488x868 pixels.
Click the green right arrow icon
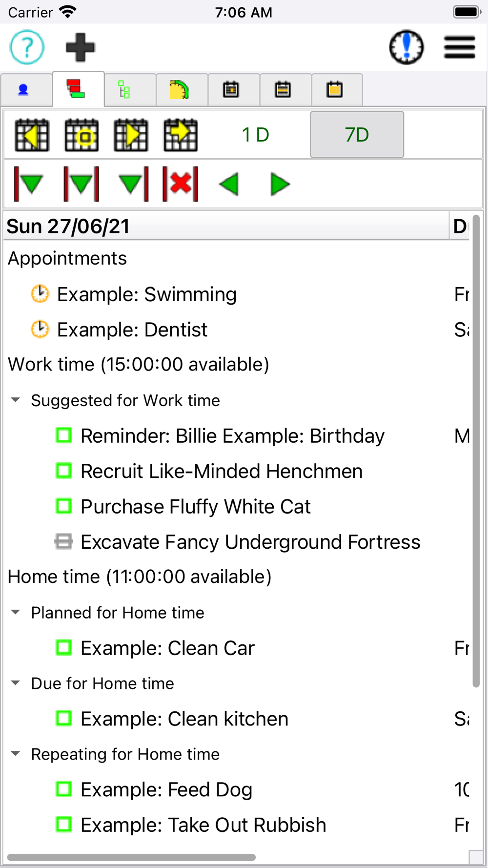pyautogui.click(x=280, y=184)
